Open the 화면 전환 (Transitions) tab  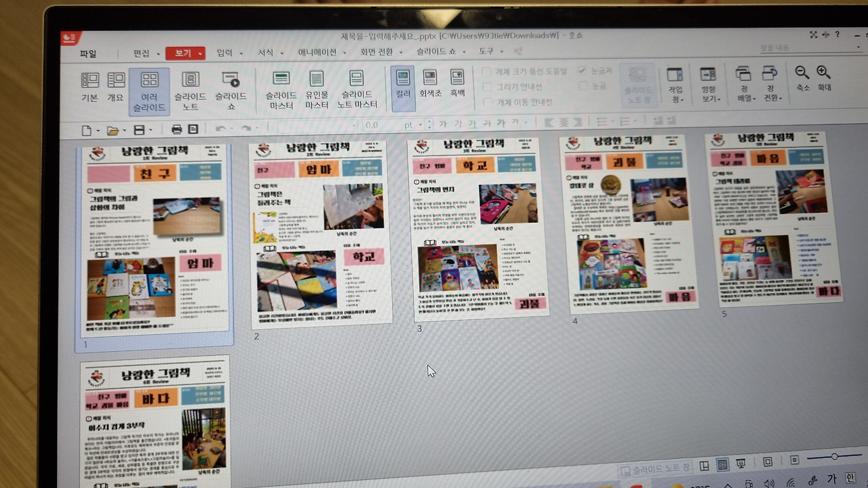tap(376, 52)
